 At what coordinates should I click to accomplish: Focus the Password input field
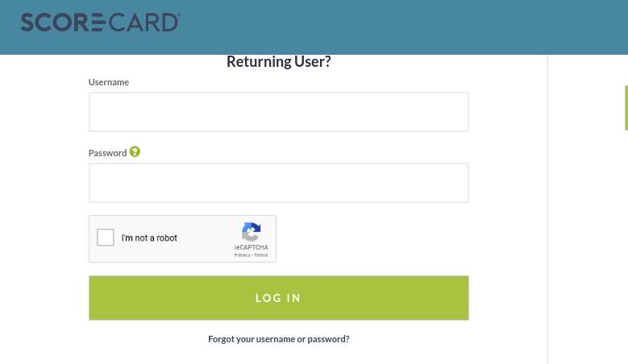pyautogui.click(x=278, y=183)
